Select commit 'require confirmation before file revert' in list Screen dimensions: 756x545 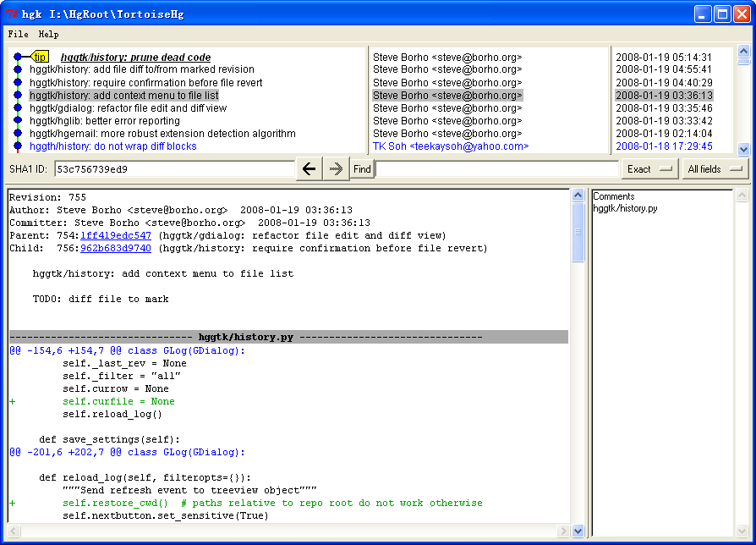[145, 82]
